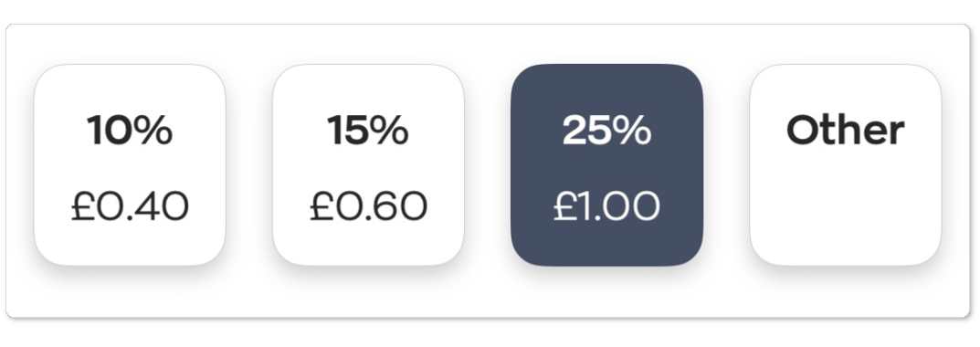Screen dimensions: 980x347
Task: Select the forty pence tip card
Action: tap(130, 165)
